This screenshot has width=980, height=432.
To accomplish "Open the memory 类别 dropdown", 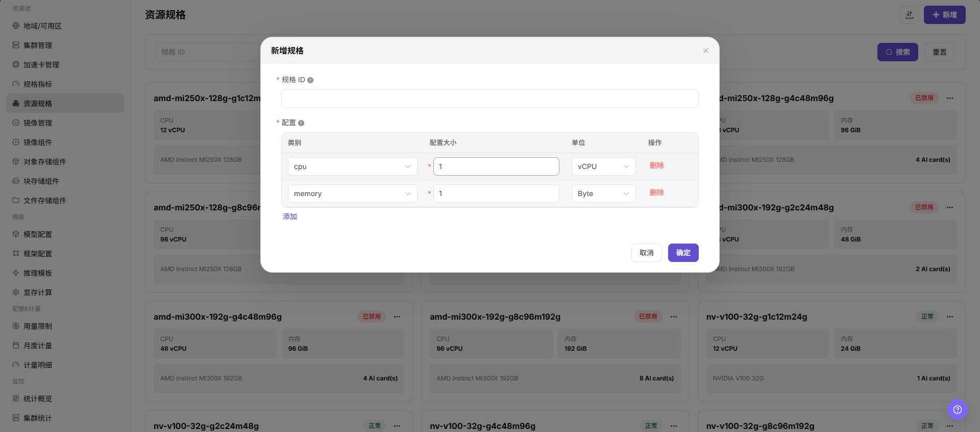I will (x=353, y=194).
